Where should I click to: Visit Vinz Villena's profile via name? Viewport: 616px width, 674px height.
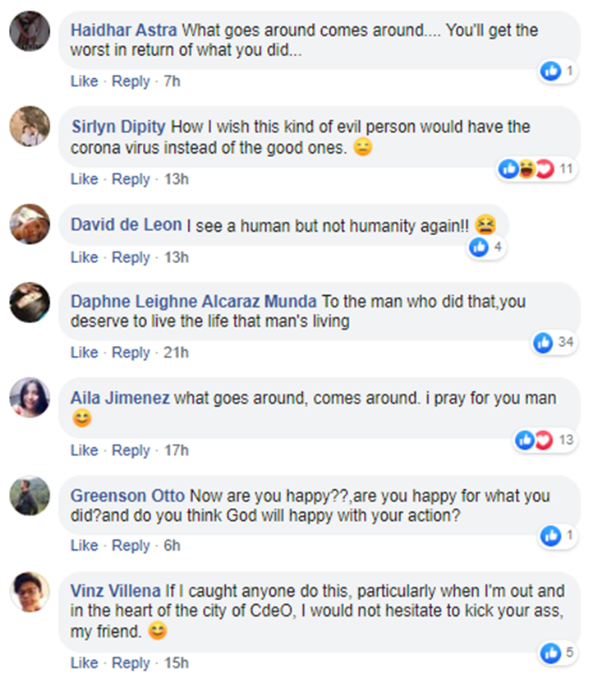tap(115, 591)
